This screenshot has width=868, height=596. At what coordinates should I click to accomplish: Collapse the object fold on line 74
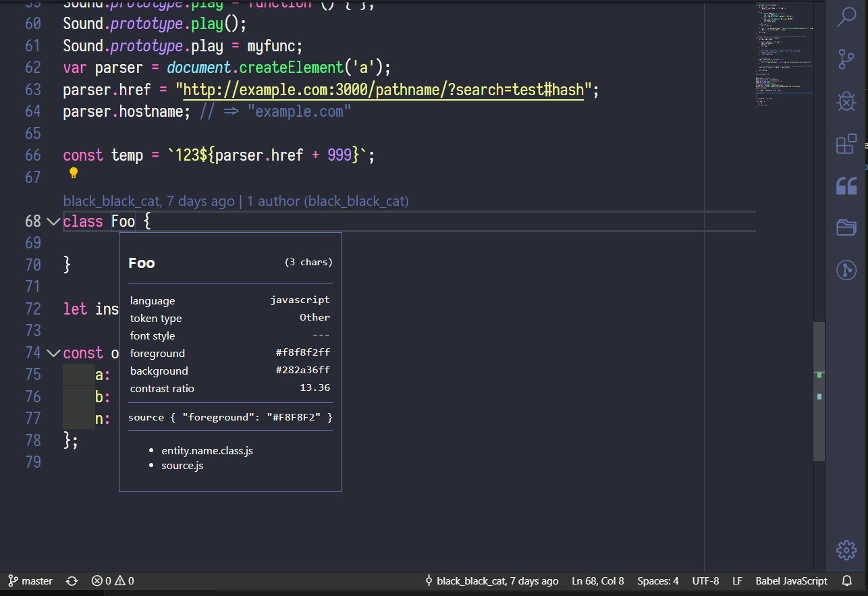53,352
